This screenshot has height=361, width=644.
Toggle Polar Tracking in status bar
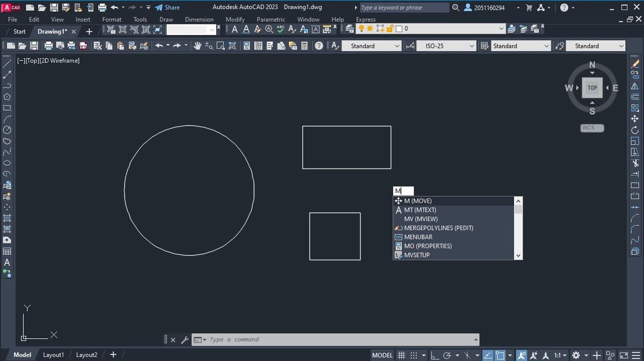point(447,355)
